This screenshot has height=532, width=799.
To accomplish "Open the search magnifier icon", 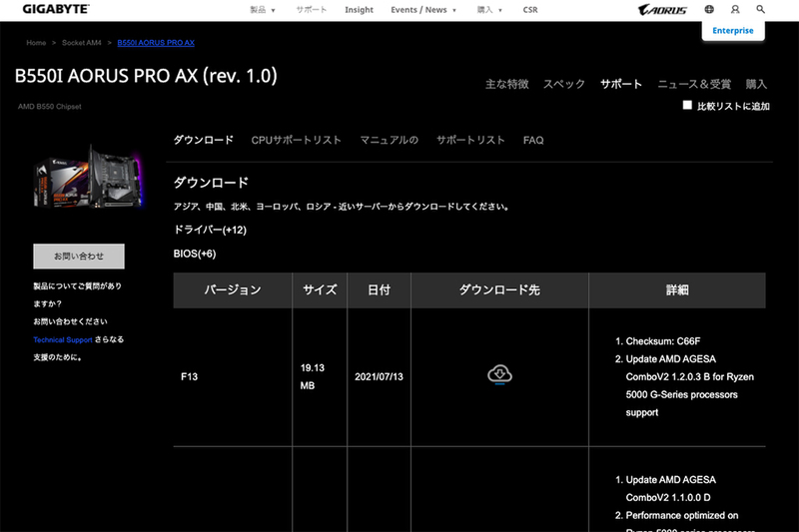I will 760,9.
